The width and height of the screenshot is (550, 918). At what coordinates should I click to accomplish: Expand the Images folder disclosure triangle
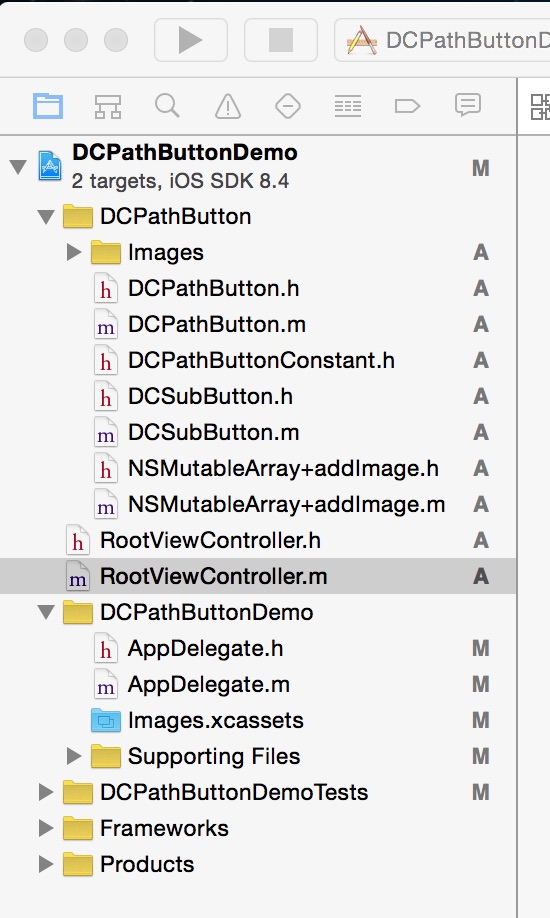[74, 252]
